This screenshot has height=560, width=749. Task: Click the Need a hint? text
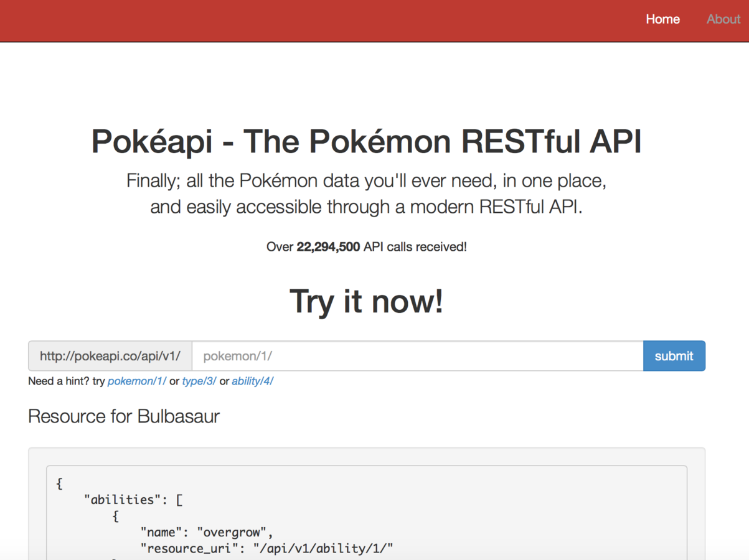coord(59,381)
